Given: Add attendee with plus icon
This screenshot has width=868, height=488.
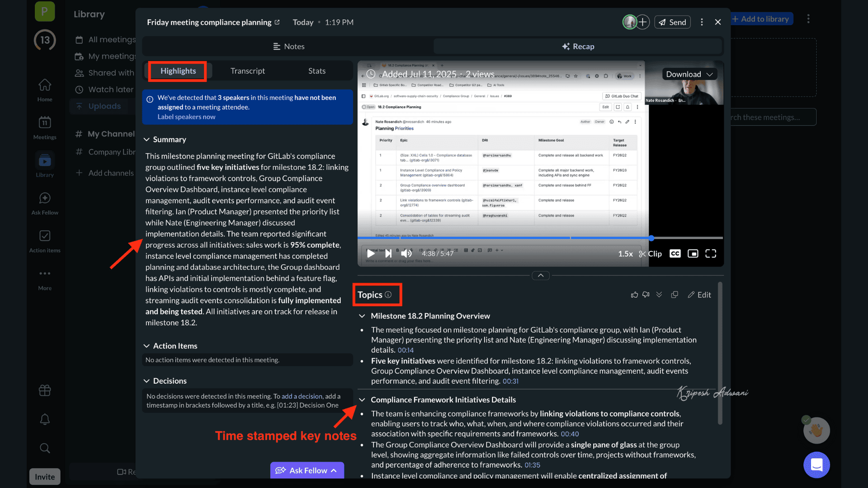Looking at the screenshot, I should (643, 22).
